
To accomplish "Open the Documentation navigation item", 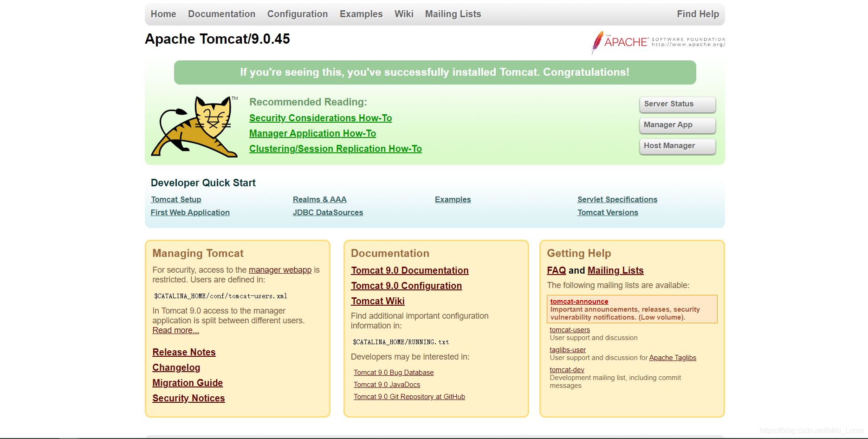I will tap(221, 14).
